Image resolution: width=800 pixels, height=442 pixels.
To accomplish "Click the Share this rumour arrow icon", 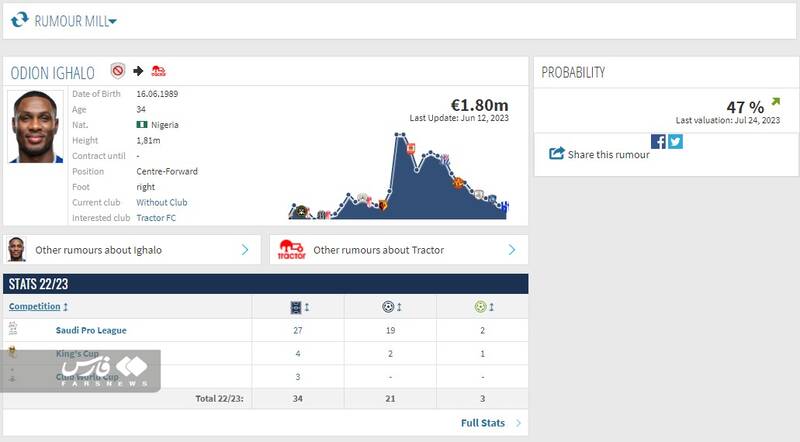I will click(x=557, y=154).
